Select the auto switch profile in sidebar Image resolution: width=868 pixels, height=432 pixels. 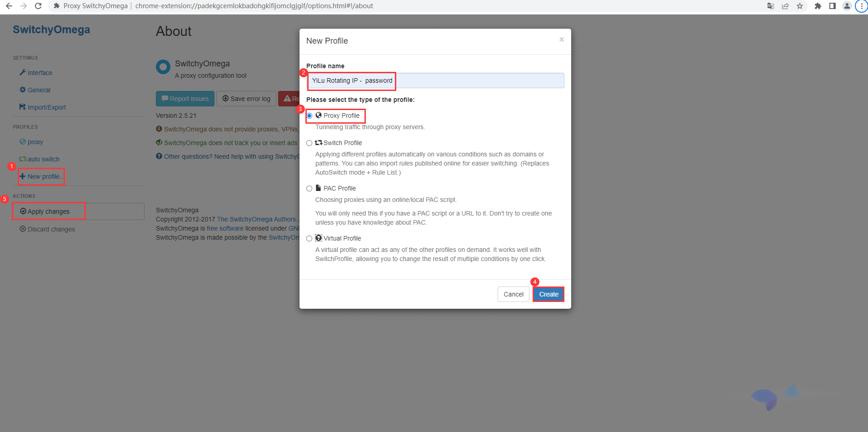[39, 159]
